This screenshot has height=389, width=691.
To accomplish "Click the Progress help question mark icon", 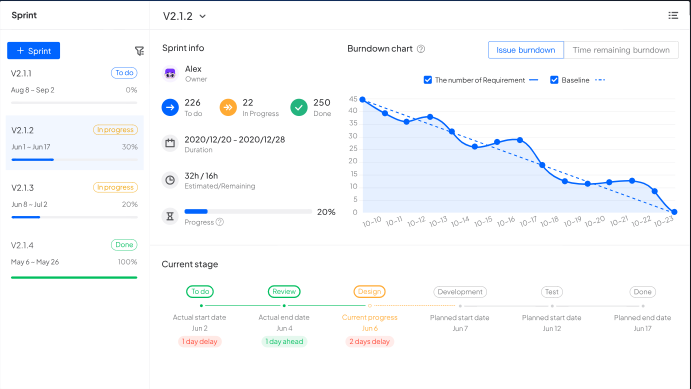I will pos(220,222).
